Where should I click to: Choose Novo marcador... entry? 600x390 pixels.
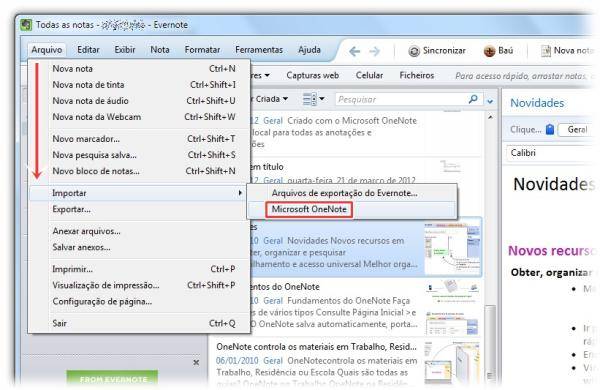[x=140, y=139]
